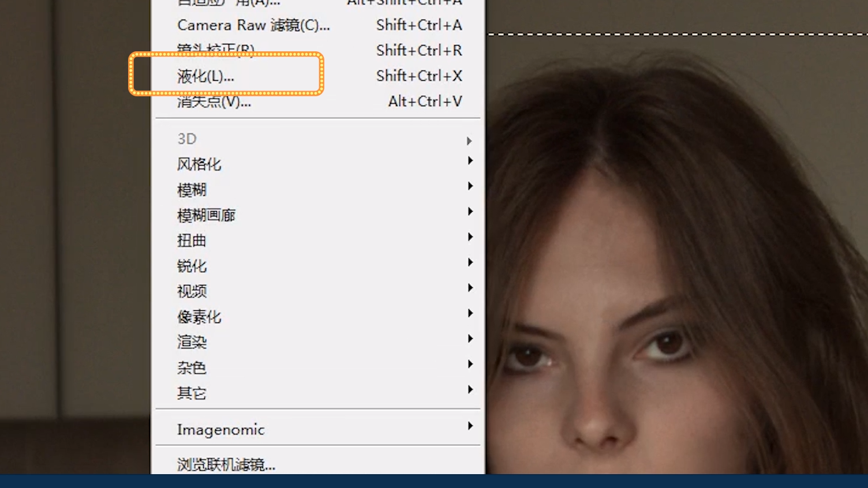Expand the 像素化 submenu arrow
The height and width of the screenshot is (488, 868).
pyautogui.click(x=470, y=313)
